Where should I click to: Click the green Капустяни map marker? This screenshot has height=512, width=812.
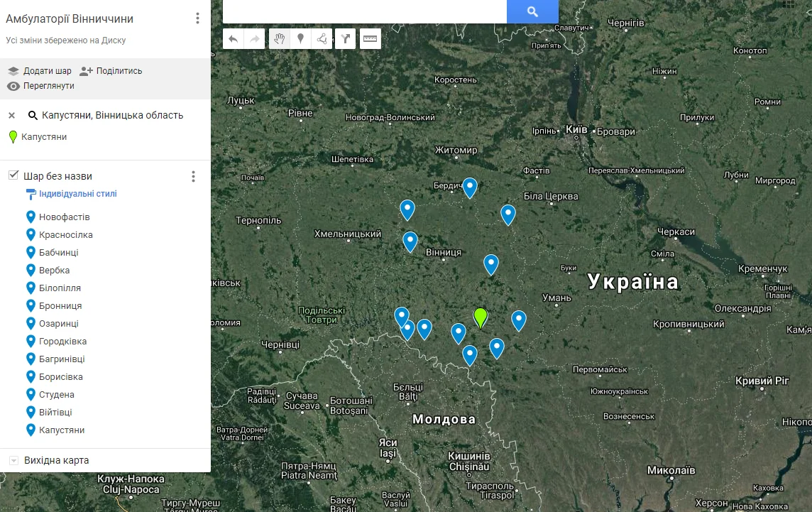pos(481,317)
